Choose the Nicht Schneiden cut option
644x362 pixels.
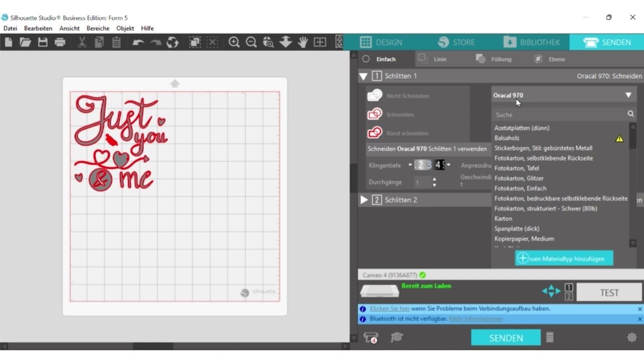point(398,96)
